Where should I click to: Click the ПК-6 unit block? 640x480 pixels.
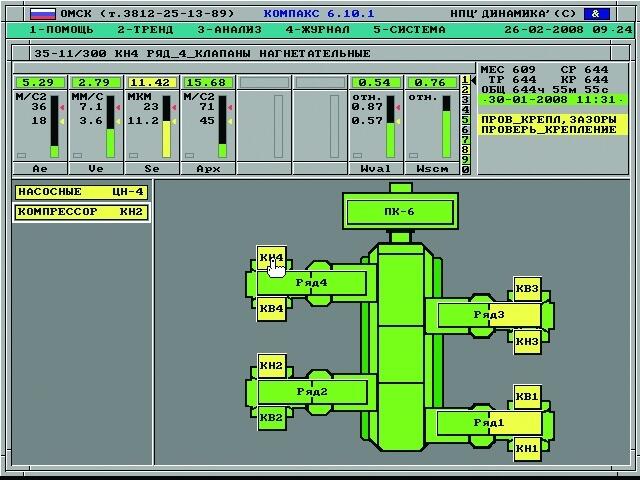[399, 212]
